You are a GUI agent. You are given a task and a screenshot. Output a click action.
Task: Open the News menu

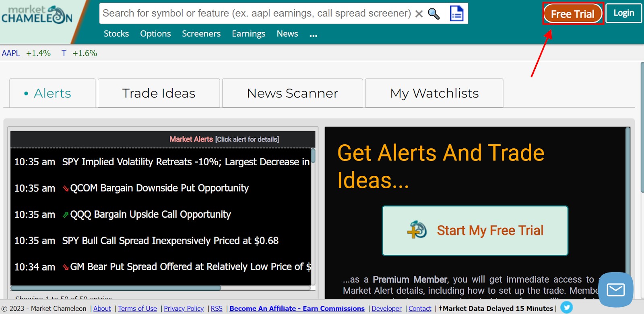click(x=287, y=34)
